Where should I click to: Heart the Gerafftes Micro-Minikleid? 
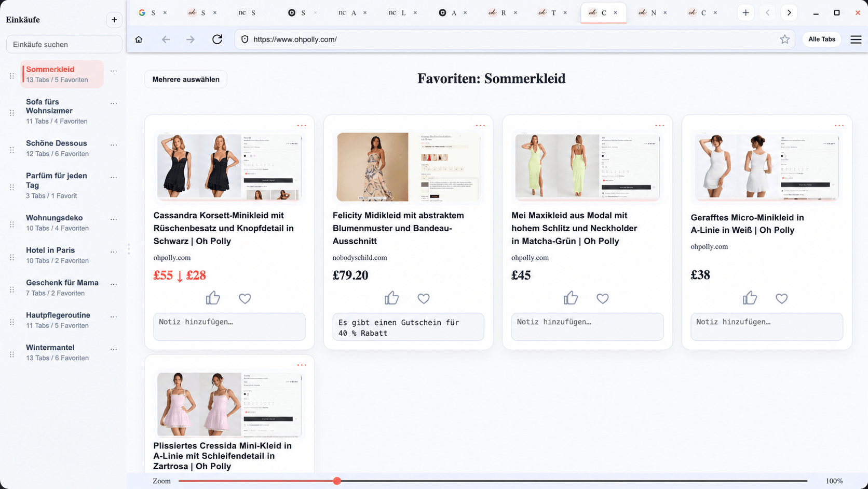pyautogui.click(x=781, y=298)
